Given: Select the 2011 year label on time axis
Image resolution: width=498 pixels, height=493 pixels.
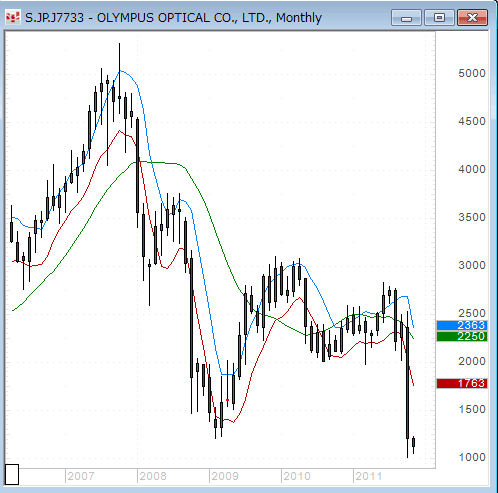Looking at the screenshot, I should click(368, 476).
